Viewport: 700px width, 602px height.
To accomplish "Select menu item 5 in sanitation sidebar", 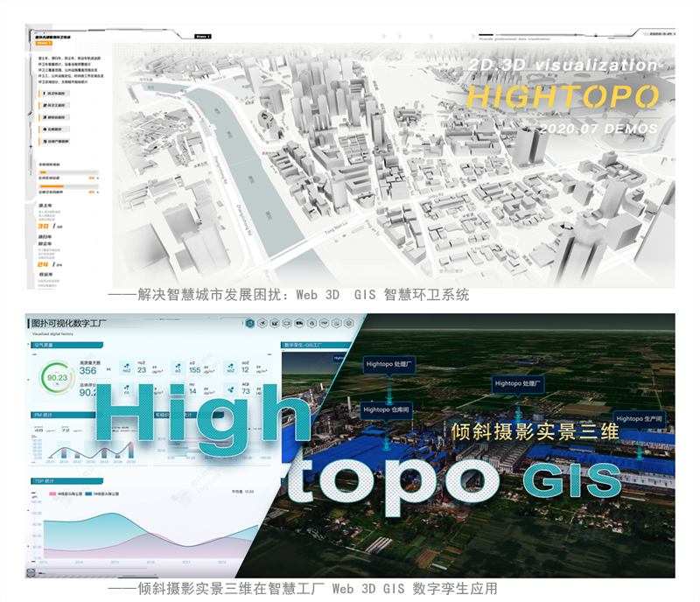I will tap(55, 142).
